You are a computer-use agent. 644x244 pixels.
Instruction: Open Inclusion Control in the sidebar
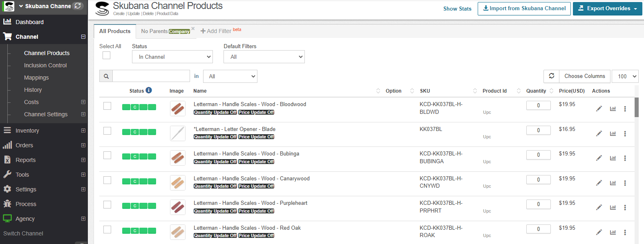click(x=45, y=65)
